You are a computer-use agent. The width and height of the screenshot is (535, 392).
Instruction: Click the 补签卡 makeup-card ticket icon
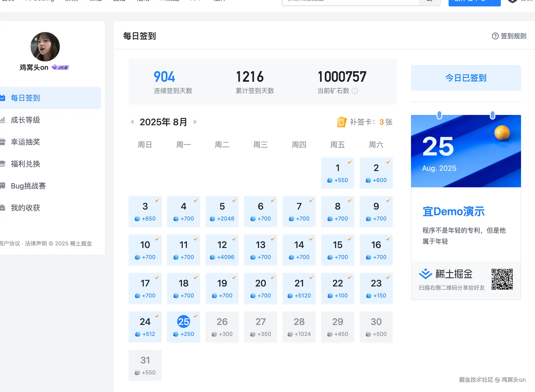tap(342, 122)
